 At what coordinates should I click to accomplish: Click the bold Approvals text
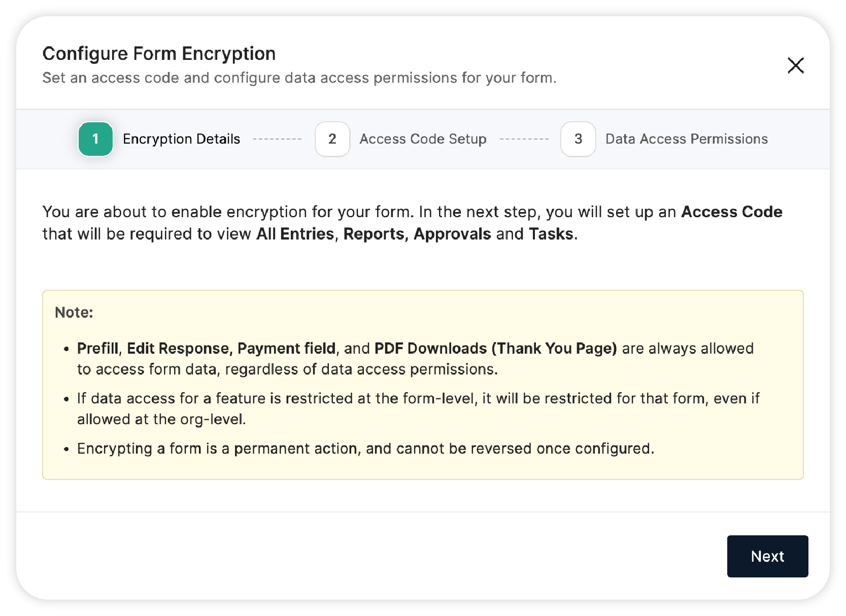tap(452, 234)
